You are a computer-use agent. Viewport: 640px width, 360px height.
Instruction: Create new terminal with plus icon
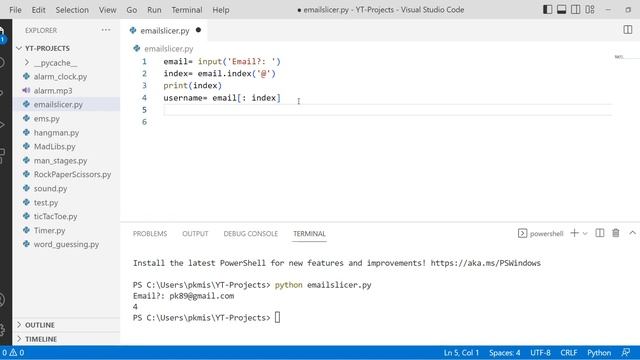coord(574,233)
